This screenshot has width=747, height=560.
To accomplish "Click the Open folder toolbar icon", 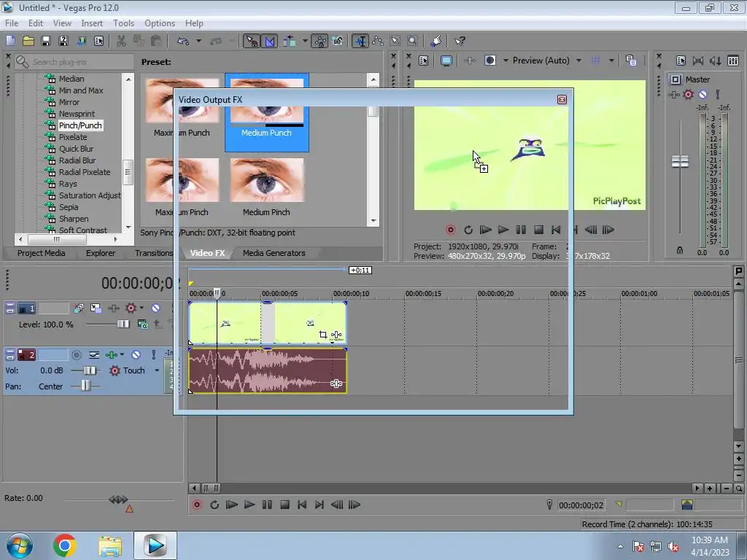I will click(x=28, y=41).
